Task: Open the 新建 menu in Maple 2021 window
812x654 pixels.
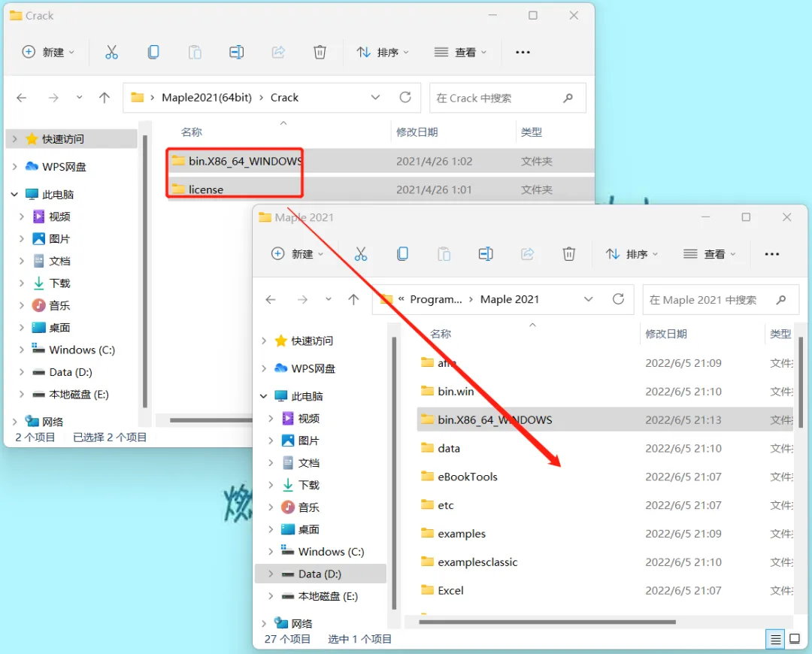Action: (x=298, y=254)
